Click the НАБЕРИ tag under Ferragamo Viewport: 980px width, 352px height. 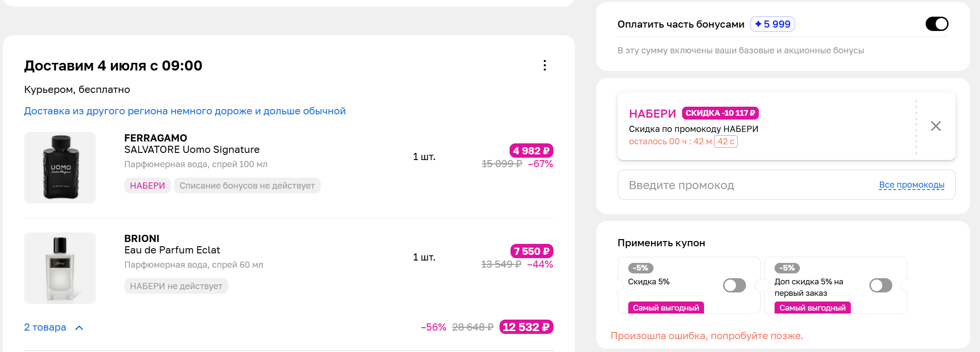[x=148, y=186]
